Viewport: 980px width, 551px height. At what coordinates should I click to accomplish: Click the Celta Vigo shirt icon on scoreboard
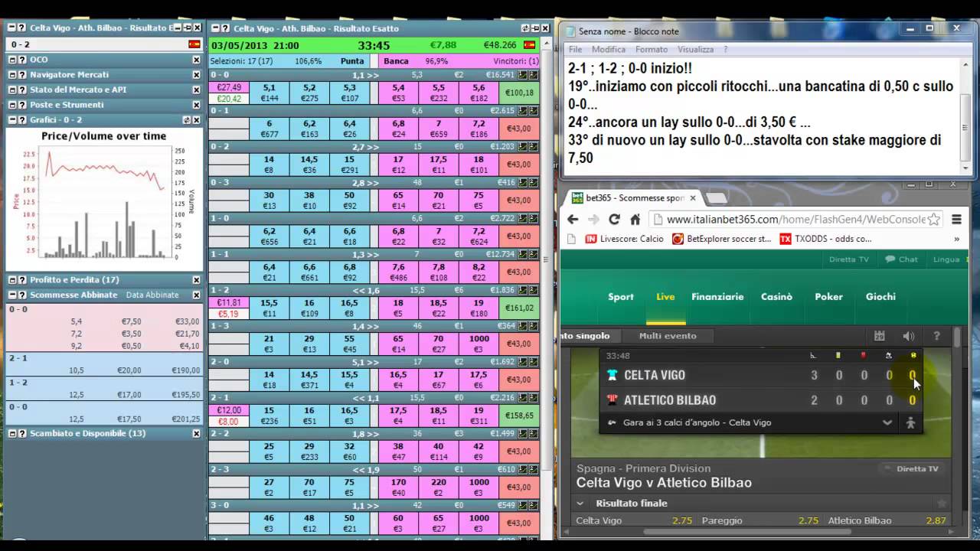coord(612,375)
